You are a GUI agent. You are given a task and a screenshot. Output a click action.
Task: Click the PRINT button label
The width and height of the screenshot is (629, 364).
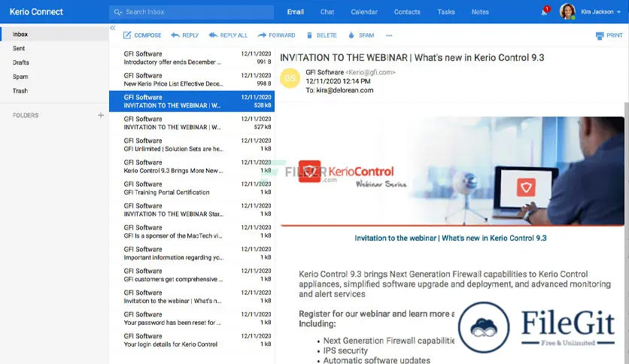click(x=615, y=35)
